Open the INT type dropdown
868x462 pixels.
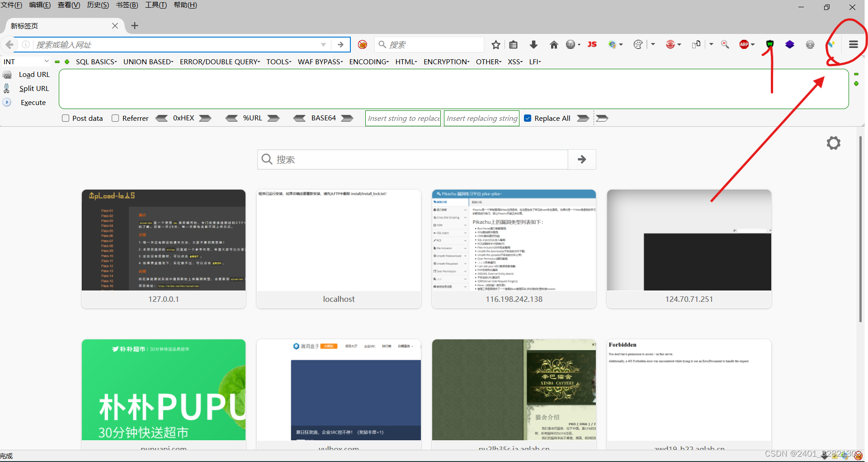coord(26,62)
